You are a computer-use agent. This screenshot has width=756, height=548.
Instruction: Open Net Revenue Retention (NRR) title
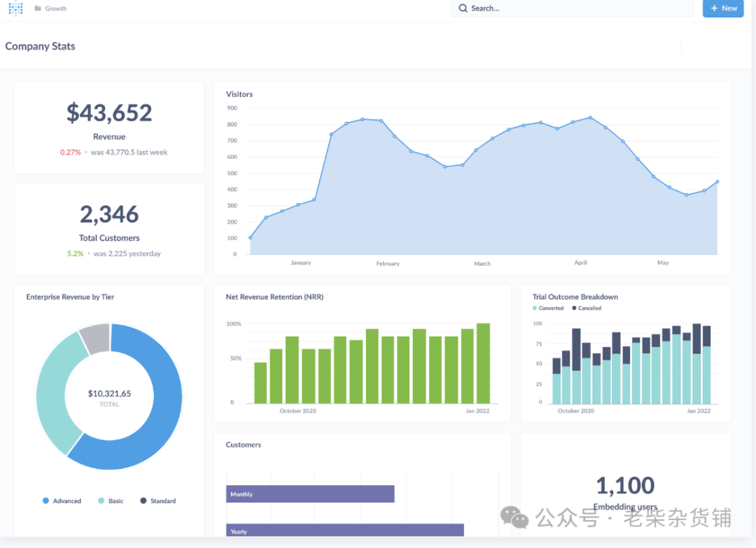[275, 297]
